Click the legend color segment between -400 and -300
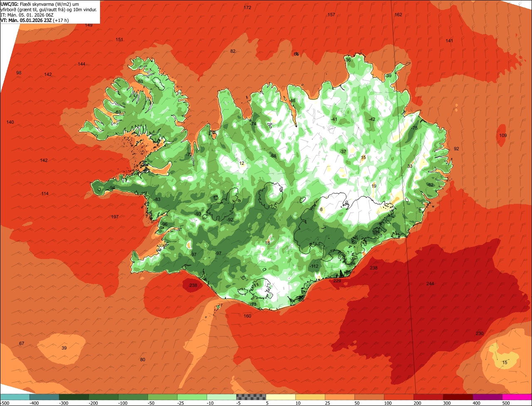Image resolution: width=532 pixels, height=406 pixels. tap(44, 397)
